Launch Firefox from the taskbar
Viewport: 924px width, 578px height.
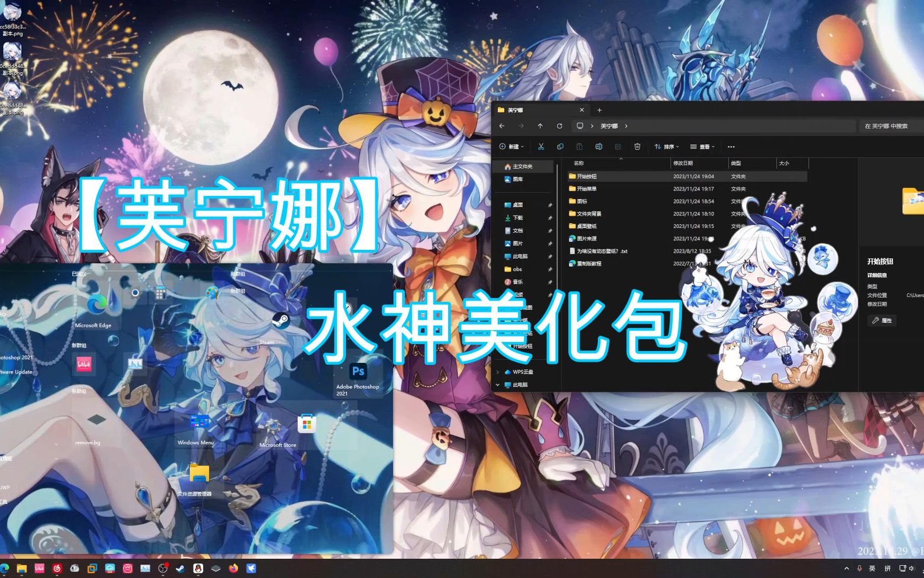pyautogui.click(x=233, y=568)
